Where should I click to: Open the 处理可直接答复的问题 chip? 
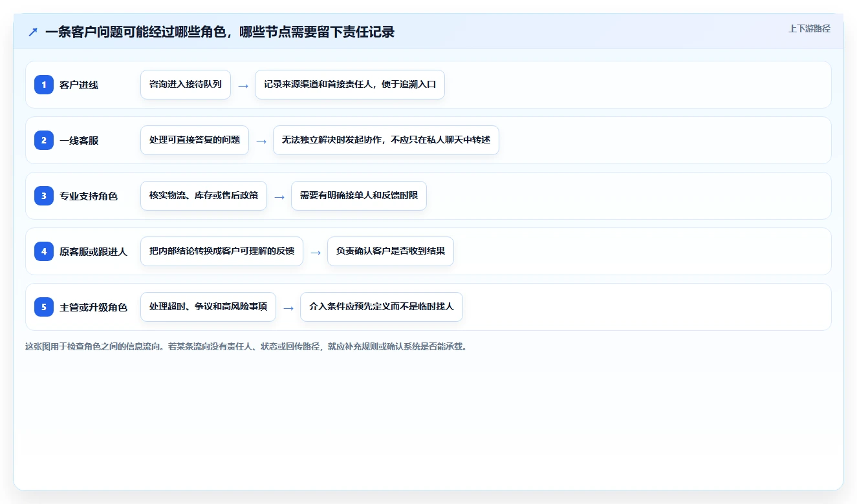pos(195,140)
